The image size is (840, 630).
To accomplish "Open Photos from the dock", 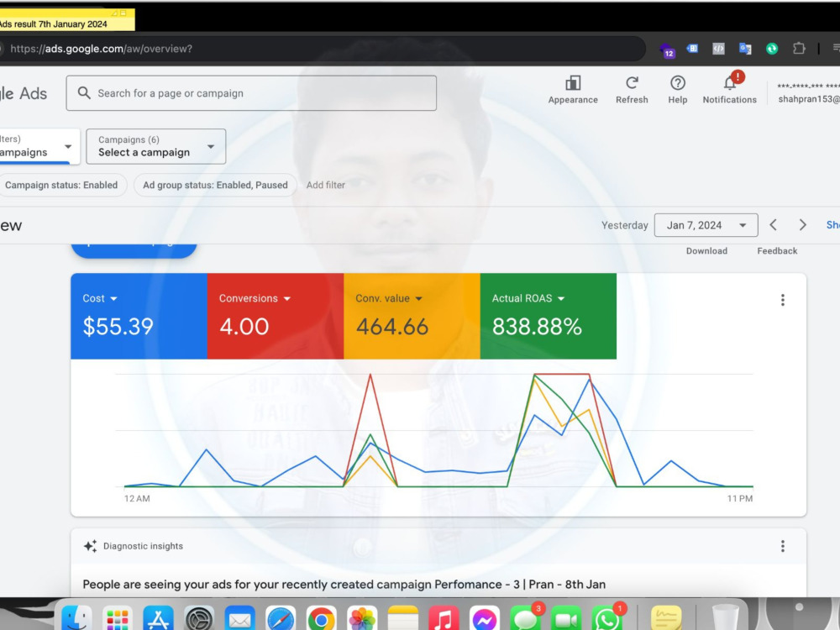I will coord(362,619).
